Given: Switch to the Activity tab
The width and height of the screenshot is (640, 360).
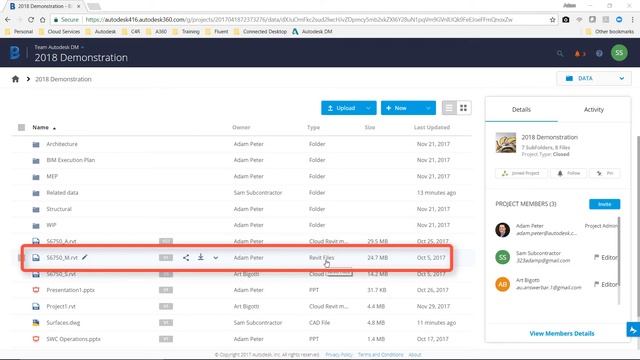Looking at the screenshot, I should (x=593, y=109).
